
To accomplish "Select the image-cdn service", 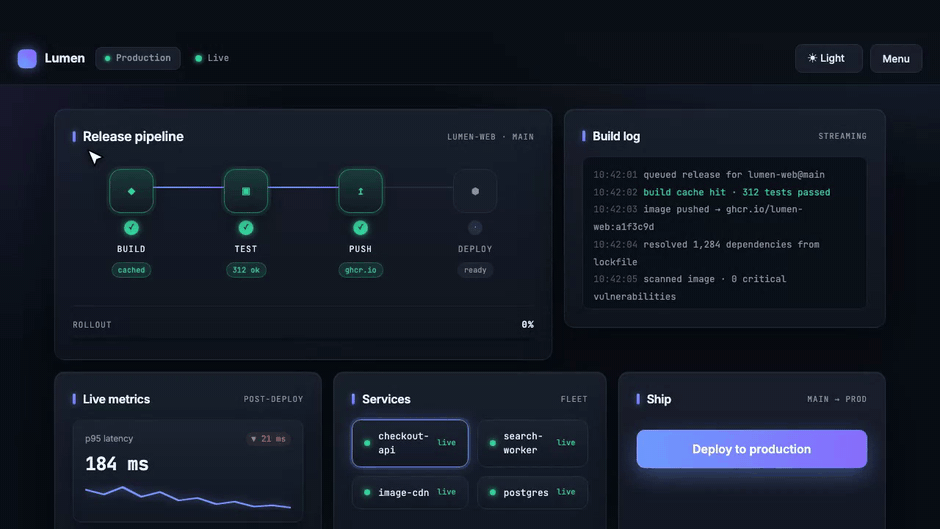I will point(410,492).
